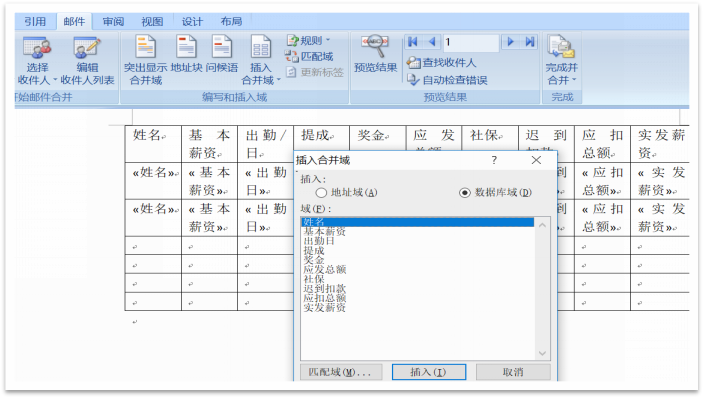Select 奖金 in the field list
The height and width of the screenshot is (397, 703).
(x=313, y=260)
